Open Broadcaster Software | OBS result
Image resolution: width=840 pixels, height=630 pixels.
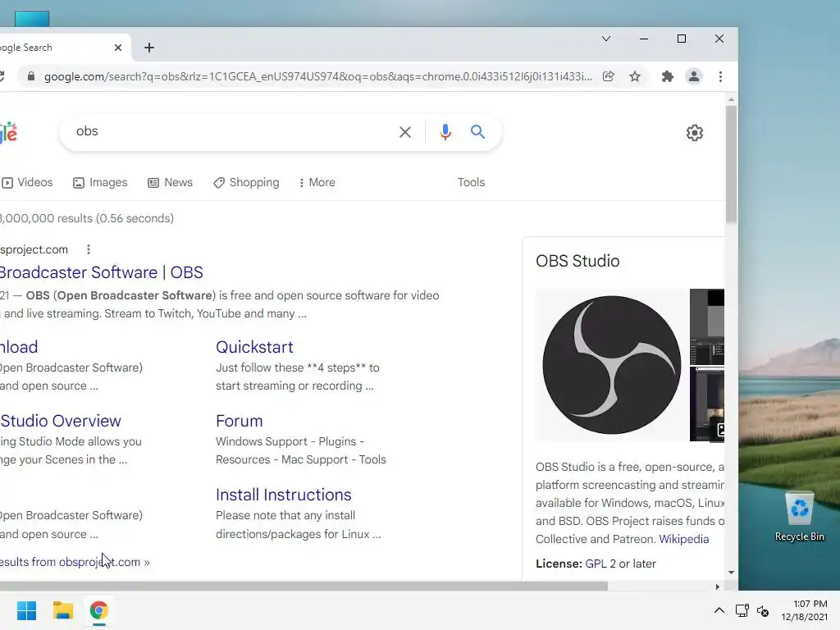[101, 272]
